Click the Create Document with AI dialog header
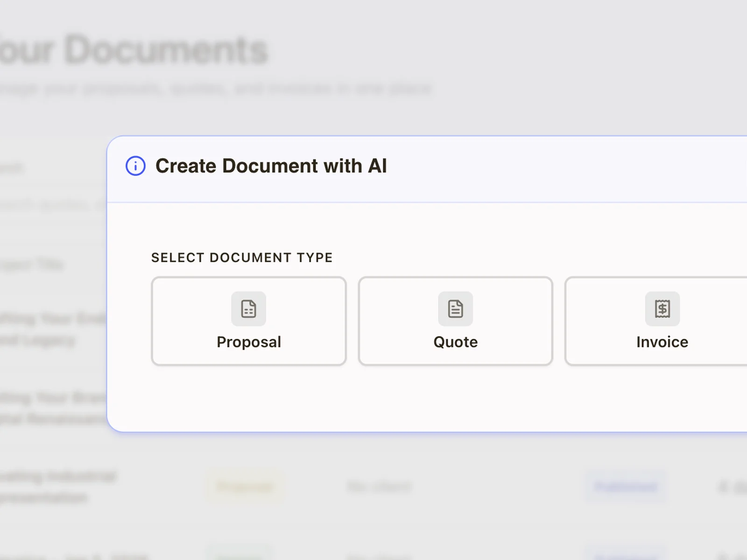The height and width of the screenshot is (560, 747). point(272,166)
